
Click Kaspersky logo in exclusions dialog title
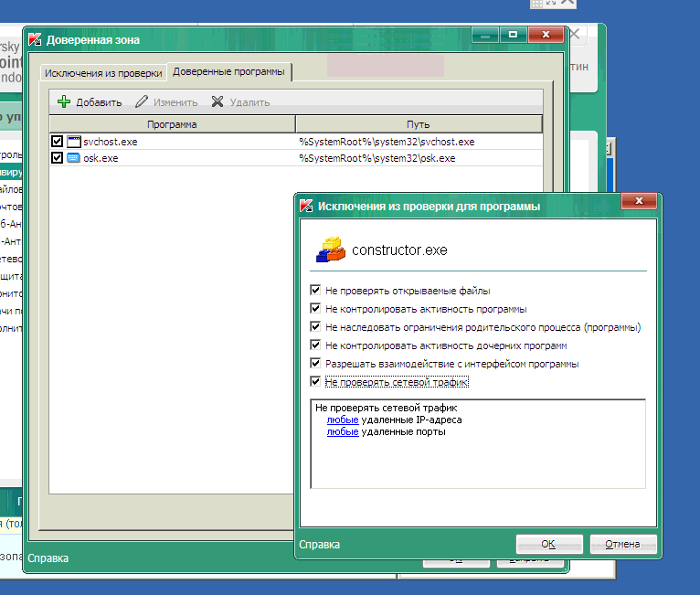(x=307, y=207)
